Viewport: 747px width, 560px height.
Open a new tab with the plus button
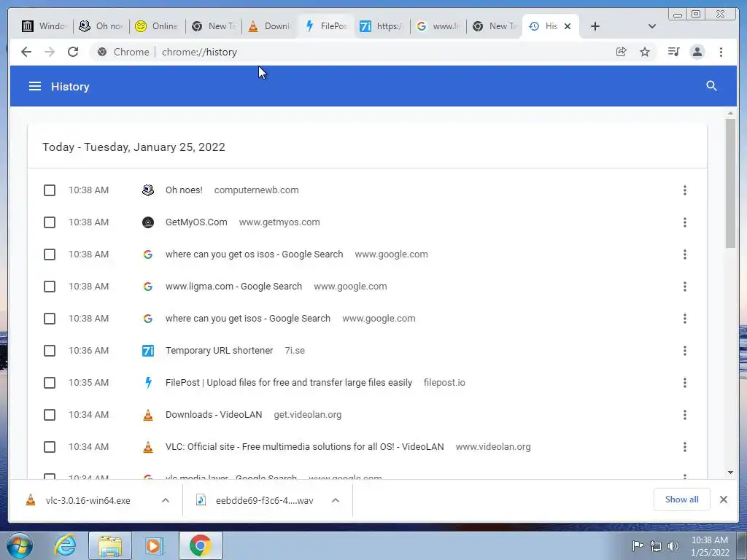(x=595, y=26)
